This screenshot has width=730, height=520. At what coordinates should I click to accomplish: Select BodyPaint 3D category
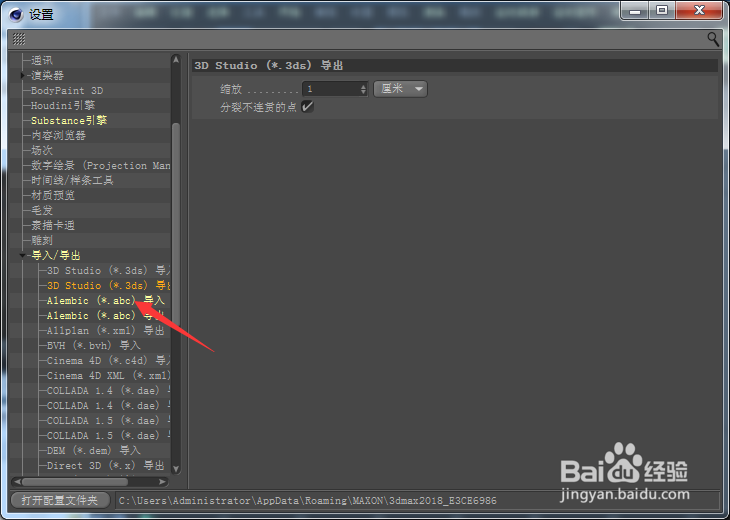point(67,90)
